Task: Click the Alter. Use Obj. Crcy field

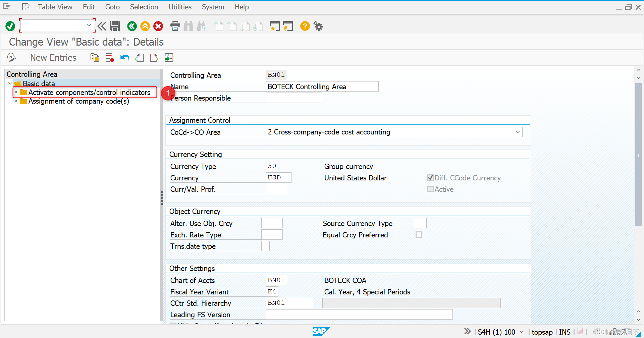Action: click(272, 223)
